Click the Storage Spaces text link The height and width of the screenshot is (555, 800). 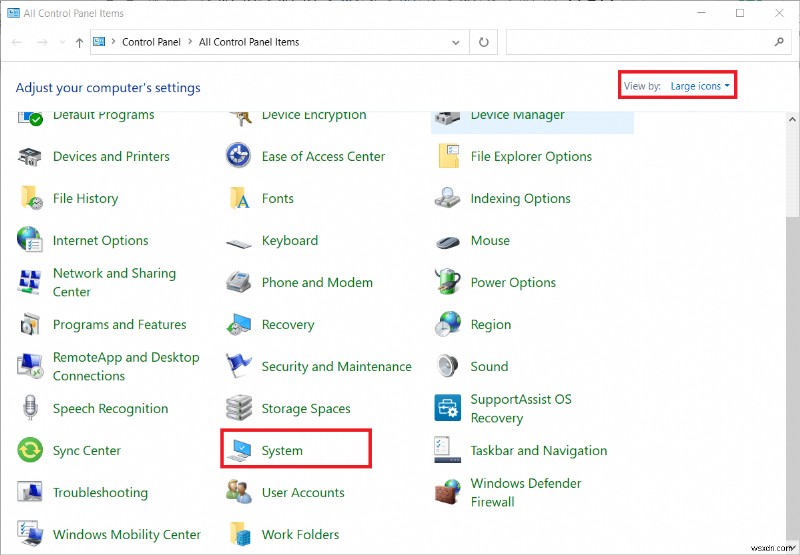(306, 409)
